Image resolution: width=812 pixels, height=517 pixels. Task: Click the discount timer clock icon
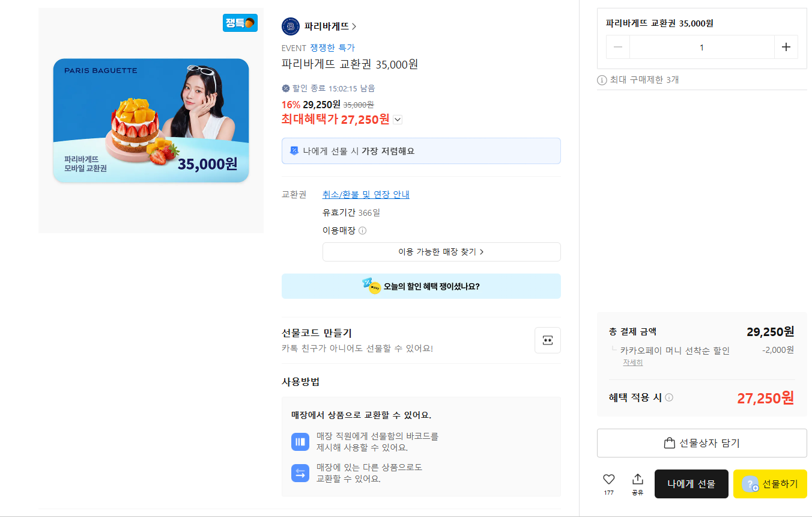click(x=286, y=88)
